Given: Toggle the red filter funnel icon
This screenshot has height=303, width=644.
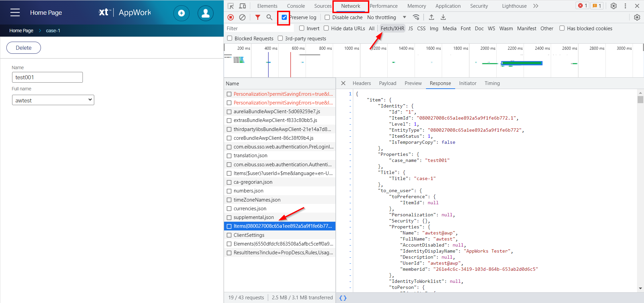Looking at the screenshot, I should tap(258, 17).
